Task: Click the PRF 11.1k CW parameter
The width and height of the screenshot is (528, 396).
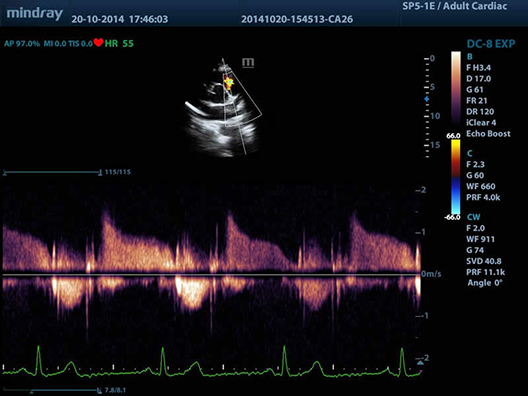Action: [x=486, y=272]
